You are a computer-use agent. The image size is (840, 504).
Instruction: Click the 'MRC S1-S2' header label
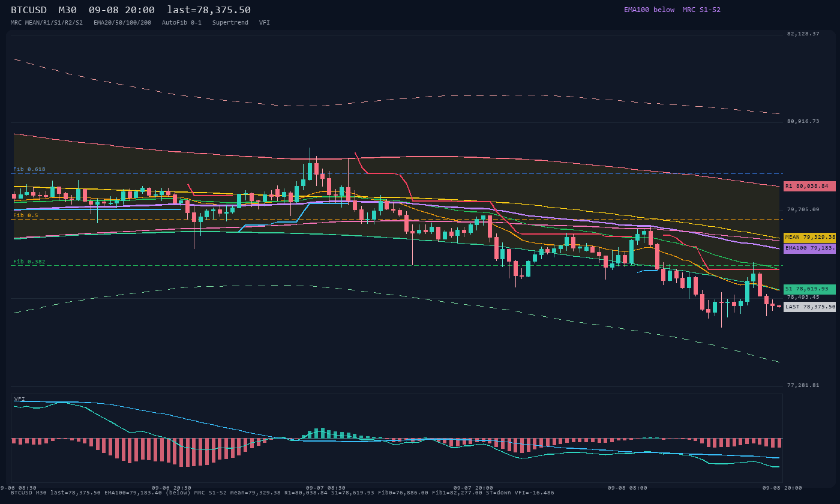pyautogui.click(x=701, y=10)
